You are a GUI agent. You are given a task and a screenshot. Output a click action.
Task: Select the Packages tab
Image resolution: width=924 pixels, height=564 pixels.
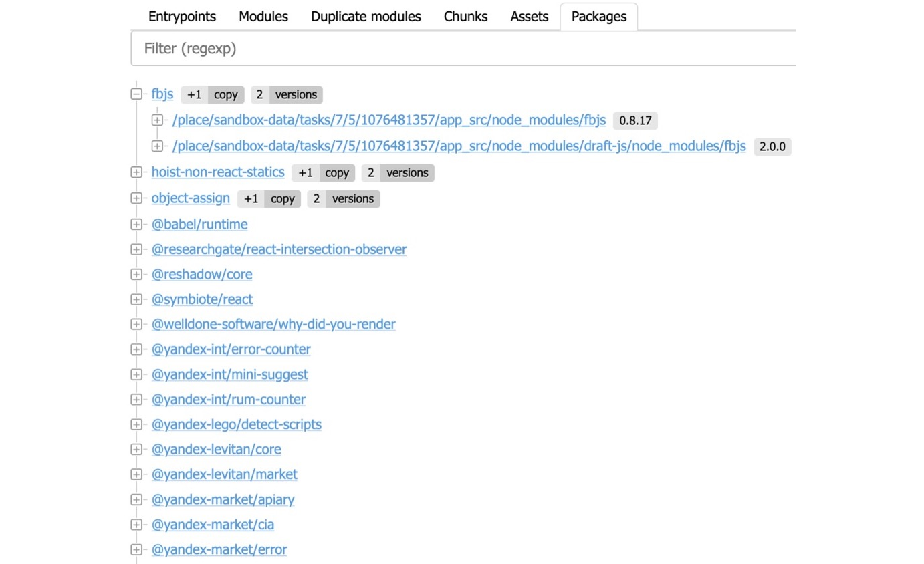[599, 17]
